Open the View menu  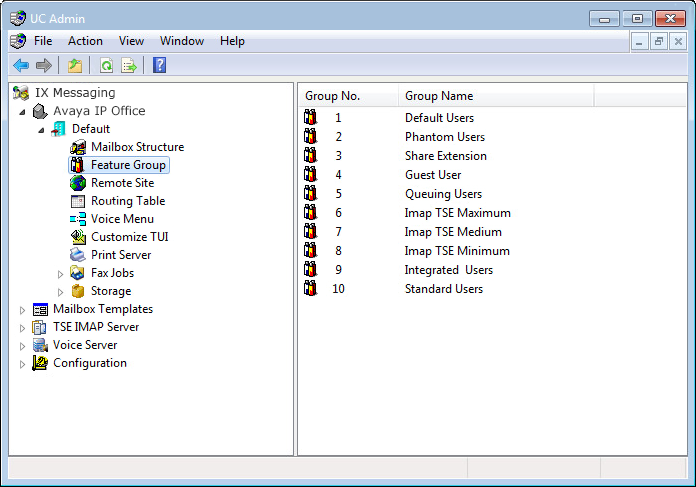[x=131, y=41]
